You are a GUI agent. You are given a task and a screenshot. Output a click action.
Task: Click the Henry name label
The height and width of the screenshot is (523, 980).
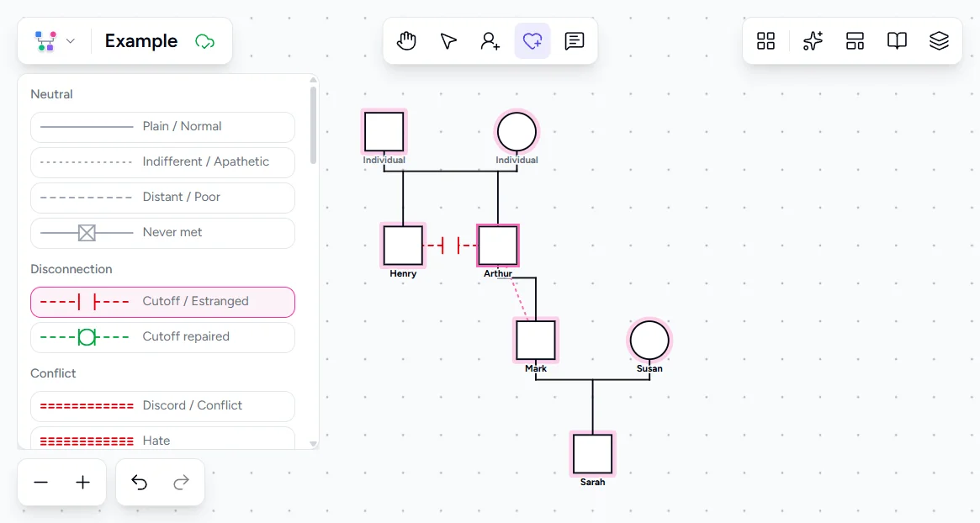403,273
